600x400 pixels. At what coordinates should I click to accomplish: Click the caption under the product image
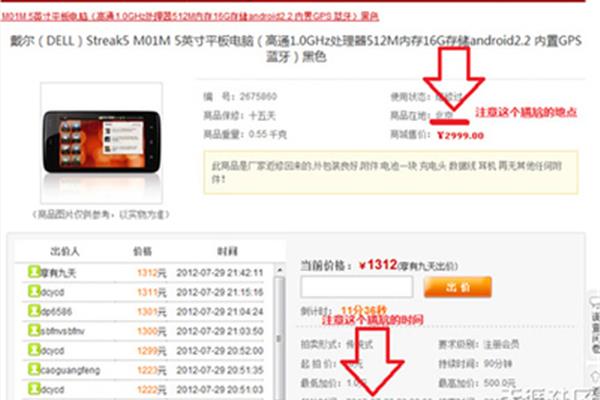pos(101,214)
